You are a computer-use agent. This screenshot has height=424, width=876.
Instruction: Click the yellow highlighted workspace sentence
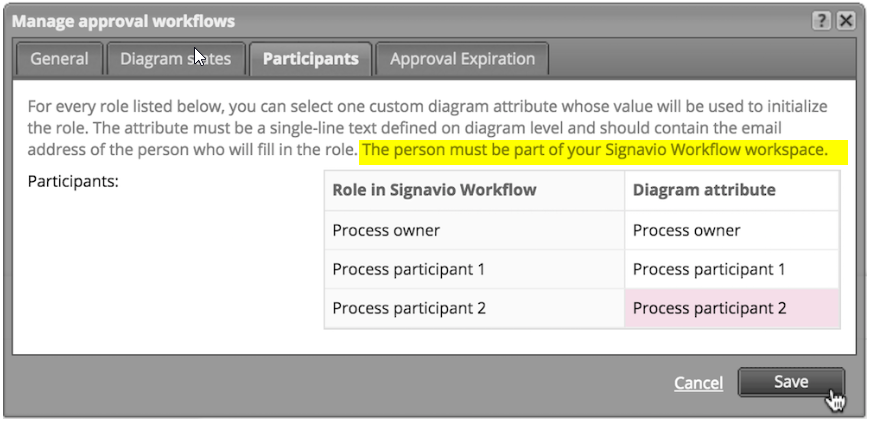[x=603, y=152]
